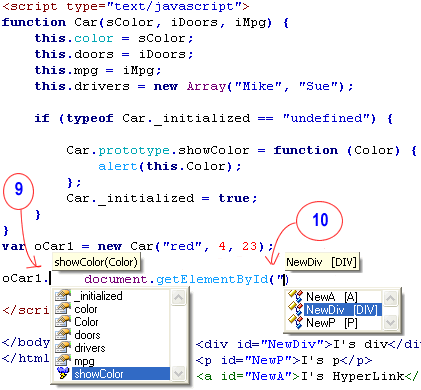The height and width of the screenshot is (390, 421).
Task: Click the typeof keyword in the if statement
Action: (90, 118)
